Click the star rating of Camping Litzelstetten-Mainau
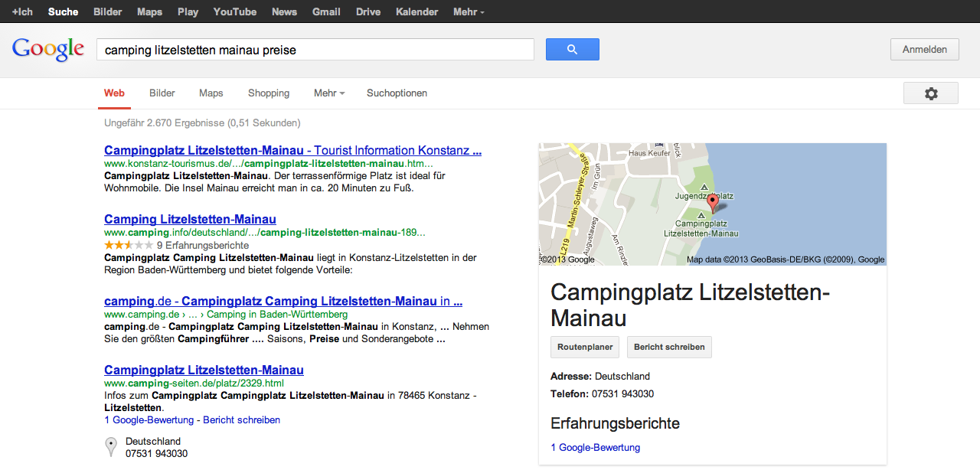The width and height of the screenshot is (980, 470). (129, 246)
